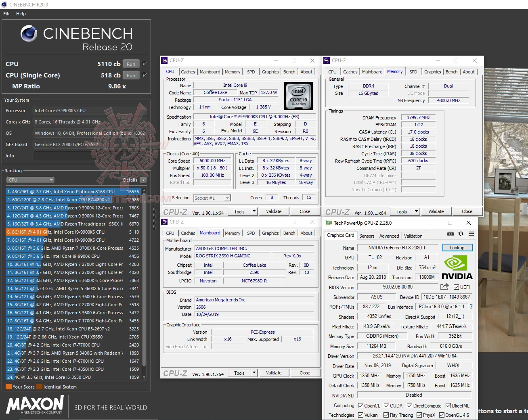
Task: Click the ROG STRIX Z390-H GAMING model field
Action: click(x=232, y=256)
